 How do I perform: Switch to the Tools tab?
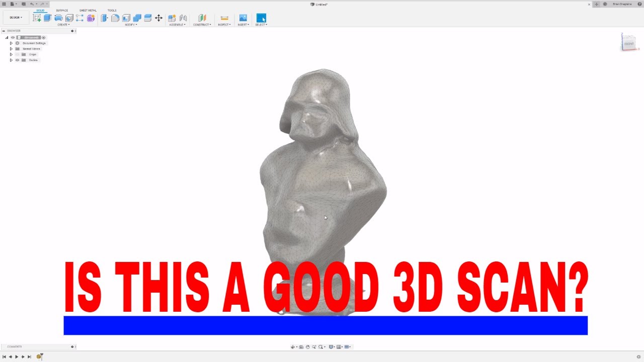[112, 11]
